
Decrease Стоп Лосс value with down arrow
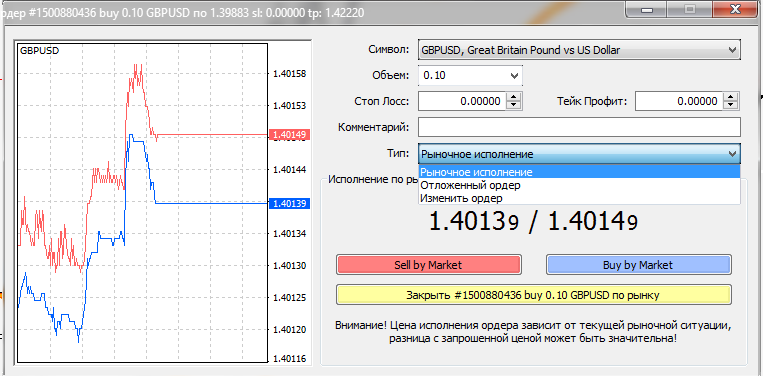coord(514,105)
